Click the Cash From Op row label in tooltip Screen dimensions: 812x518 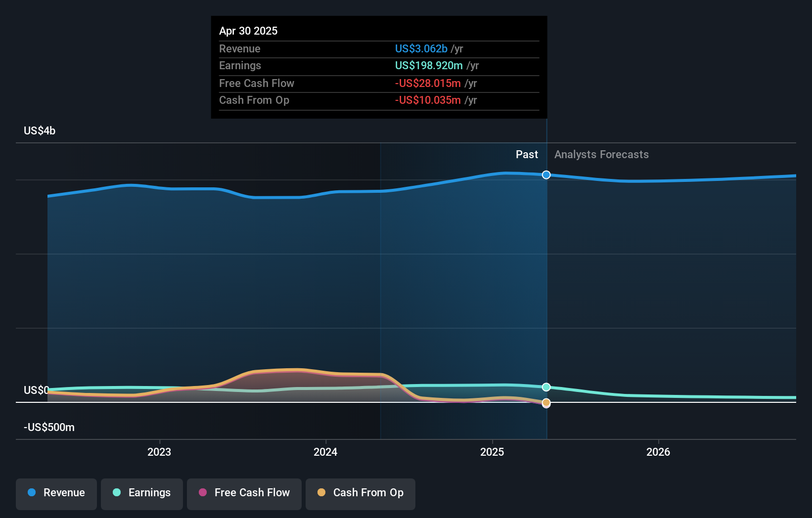coord(254,100)
